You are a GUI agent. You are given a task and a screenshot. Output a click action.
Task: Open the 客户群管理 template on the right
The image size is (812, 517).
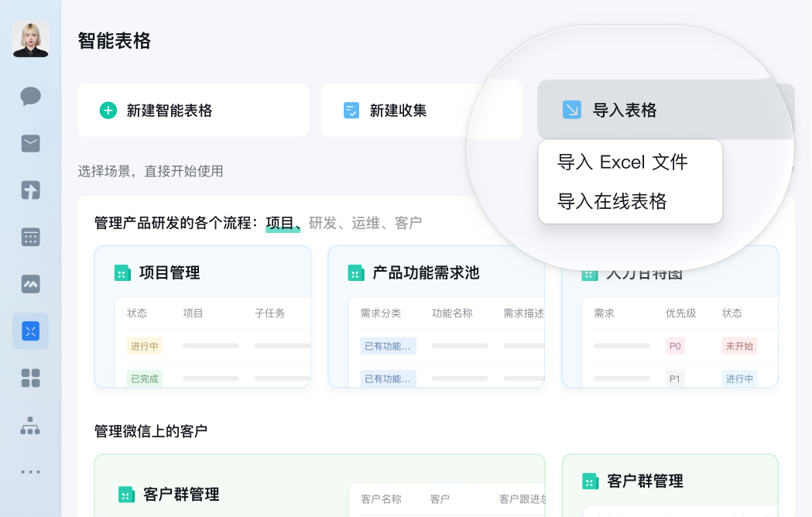click(670, 481)
